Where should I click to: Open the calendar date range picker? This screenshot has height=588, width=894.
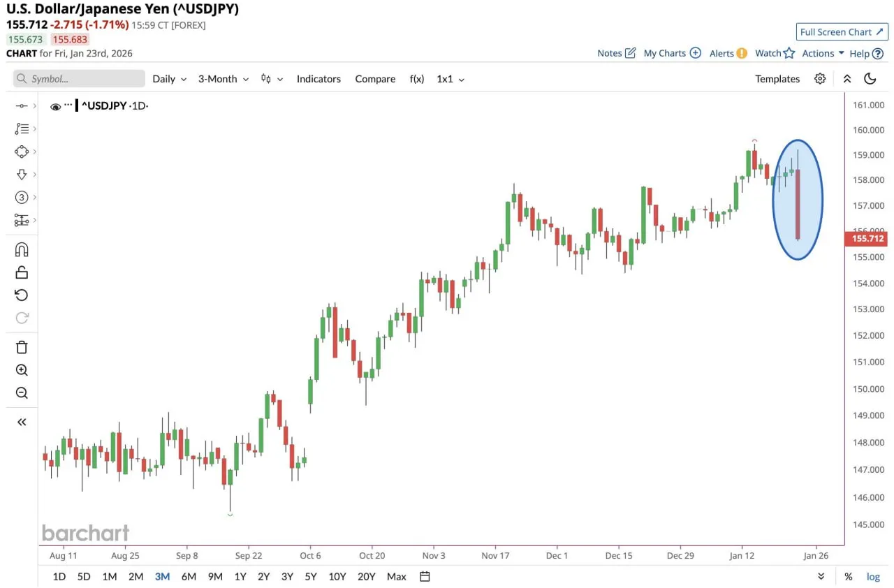[x=425, y=576]
